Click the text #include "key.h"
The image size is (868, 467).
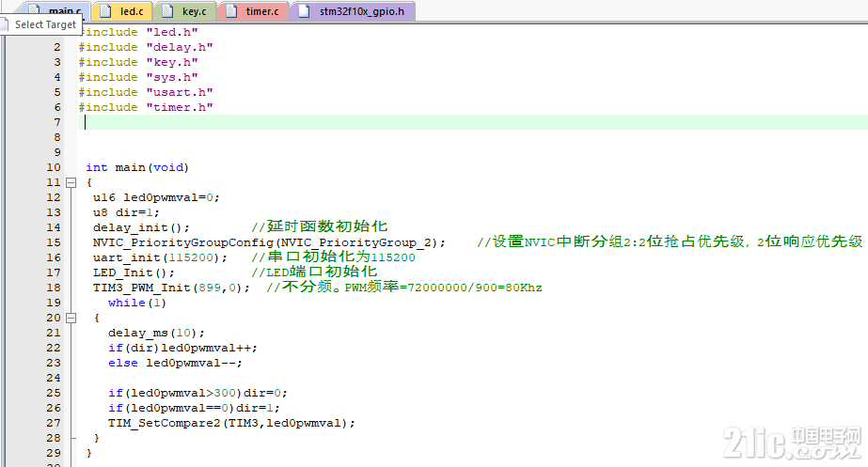click(138, 62)
